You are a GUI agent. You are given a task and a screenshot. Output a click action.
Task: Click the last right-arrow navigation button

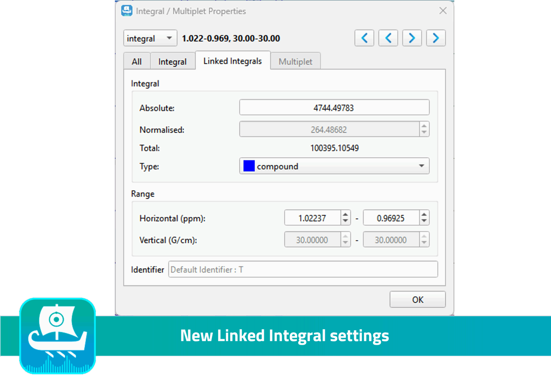[436, 38]
